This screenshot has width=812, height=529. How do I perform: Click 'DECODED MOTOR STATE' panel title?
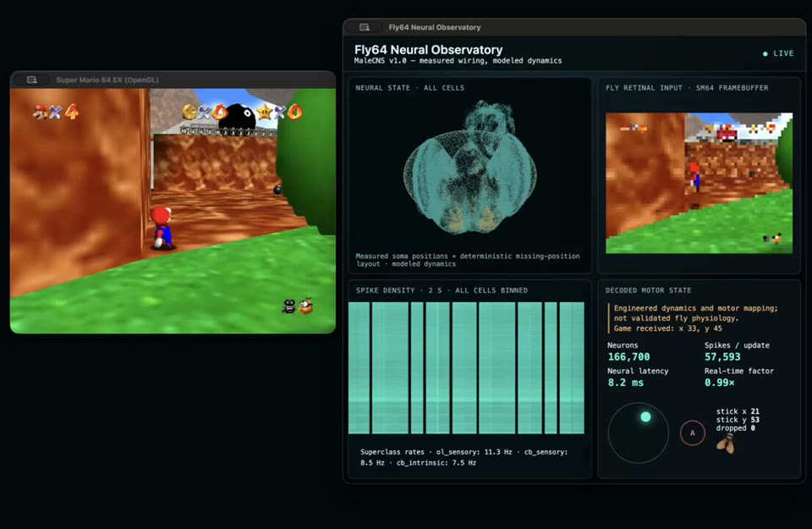point(649,290)
